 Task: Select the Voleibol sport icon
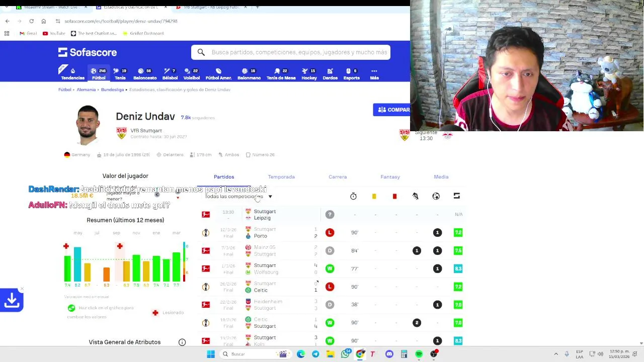pyautogui.click(x=192, y=73)
